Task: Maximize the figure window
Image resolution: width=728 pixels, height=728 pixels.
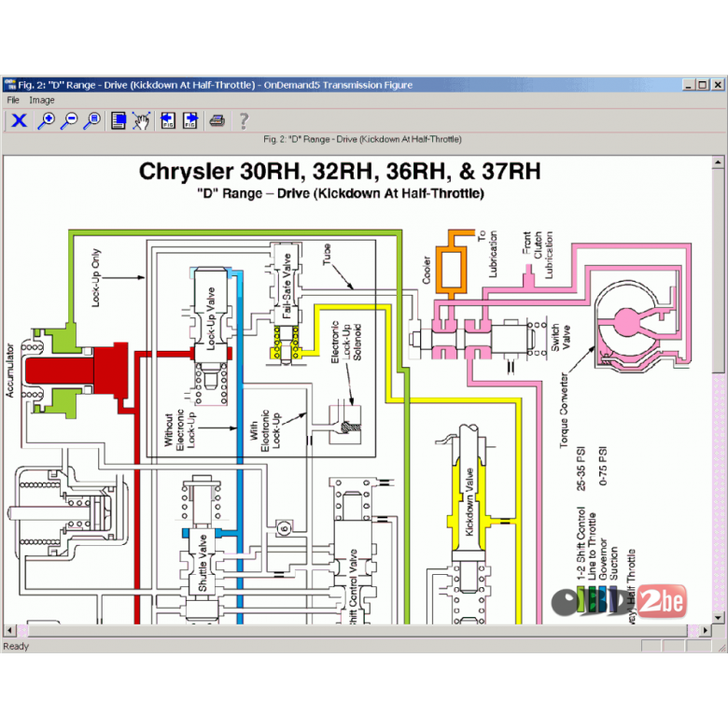Action: [703, 85]
